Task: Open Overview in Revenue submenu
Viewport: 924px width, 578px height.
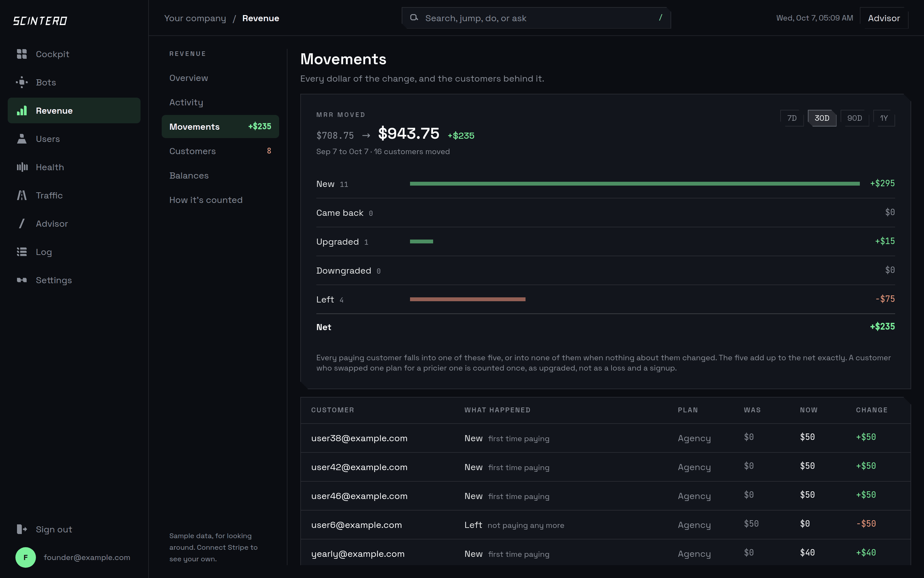Action: coord(220,78)
